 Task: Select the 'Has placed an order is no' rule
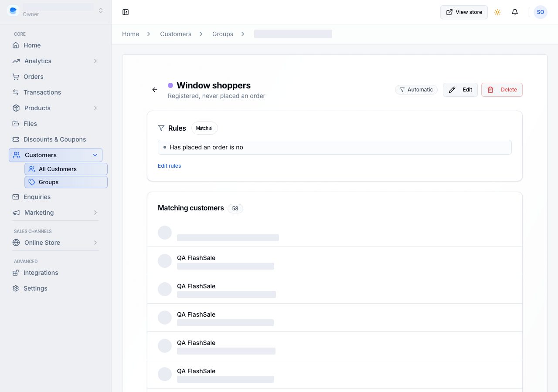coord(335,147)
